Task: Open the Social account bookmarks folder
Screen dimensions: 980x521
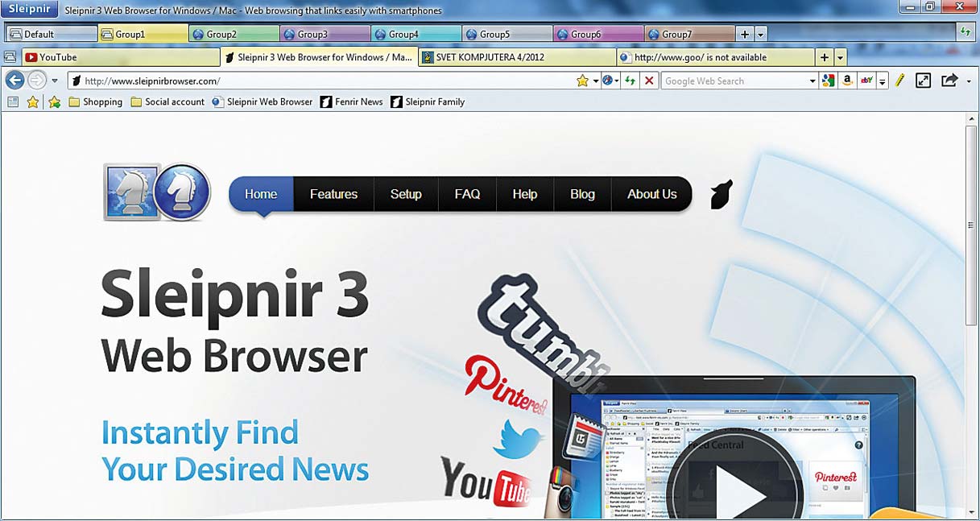Action: pos(167,102)
